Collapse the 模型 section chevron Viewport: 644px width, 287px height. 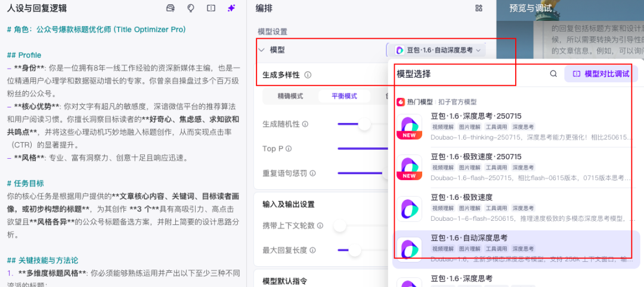(x=261, y=50)
